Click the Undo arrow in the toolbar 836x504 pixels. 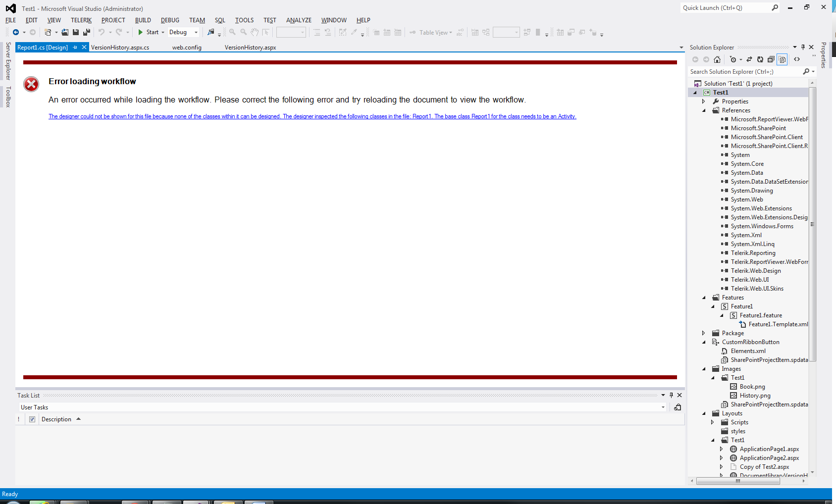[101, 32]
